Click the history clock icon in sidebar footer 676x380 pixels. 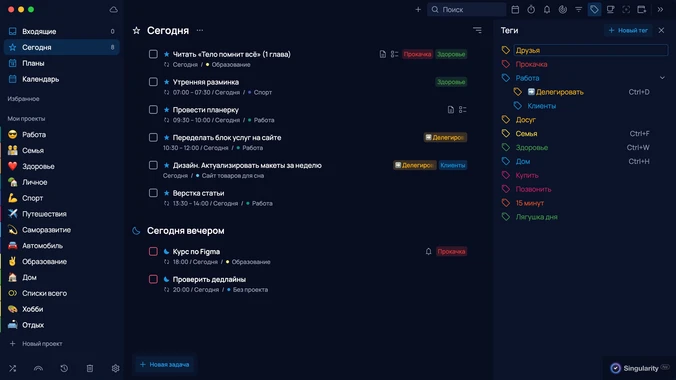[x=64, y=368]
